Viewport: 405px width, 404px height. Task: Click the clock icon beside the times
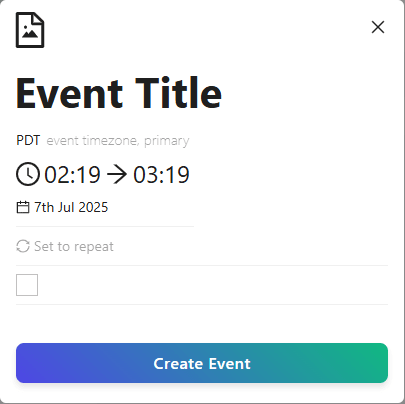click(28, 174)
